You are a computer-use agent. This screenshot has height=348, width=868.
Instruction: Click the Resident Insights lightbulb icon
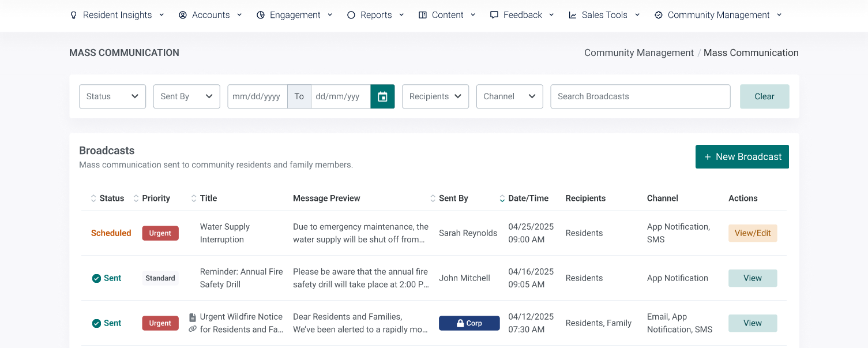[73, 15]
